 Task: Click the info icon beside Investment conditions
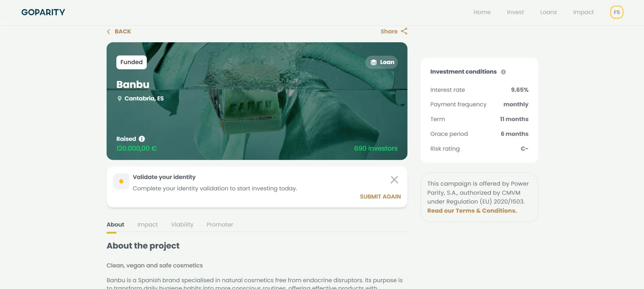[503, 72]
